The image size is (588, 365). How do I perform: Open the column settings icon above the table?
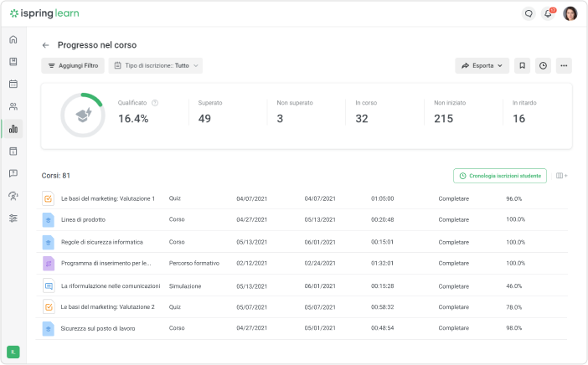561,176
